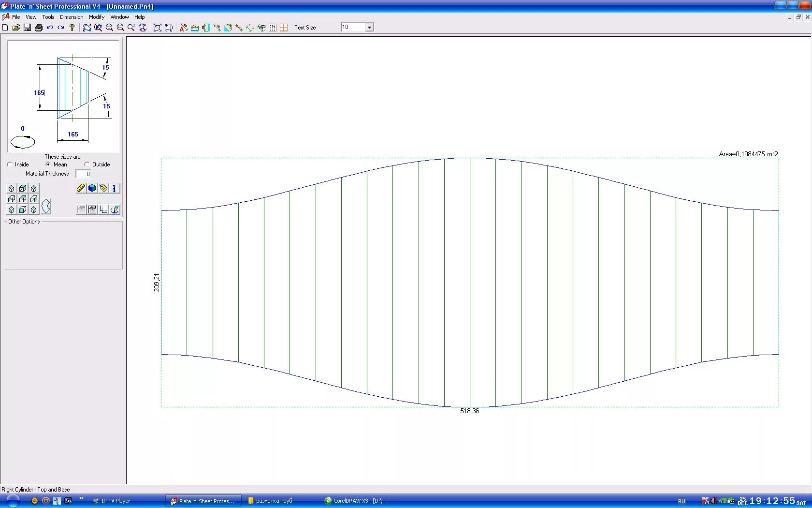Click the lower 15 angle dimension
The width and height of the screenshot is (812, 508).
click(x=106, y=106)
